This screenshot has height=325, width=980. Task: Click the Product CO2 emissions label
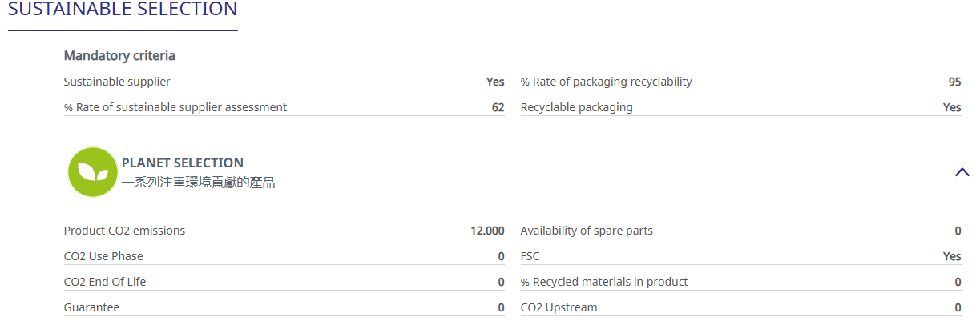124,231
